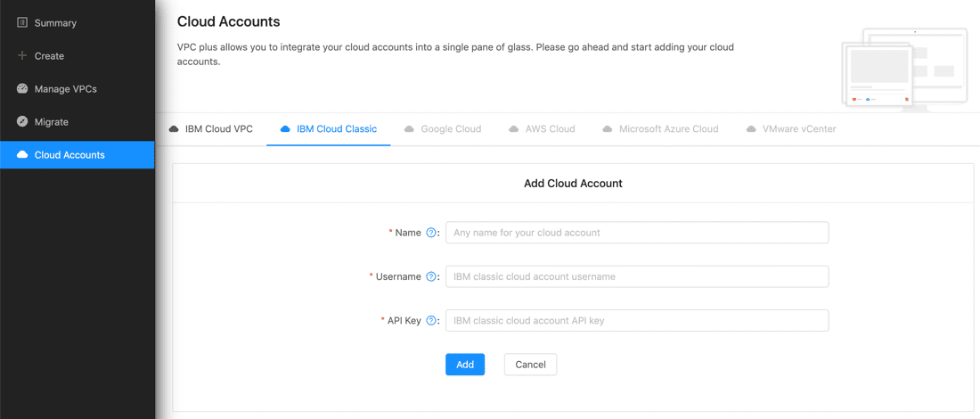Switch to the IBM Cloud VPC tab
The width and height of the screenshot is (980, 419).
(210, 129)
